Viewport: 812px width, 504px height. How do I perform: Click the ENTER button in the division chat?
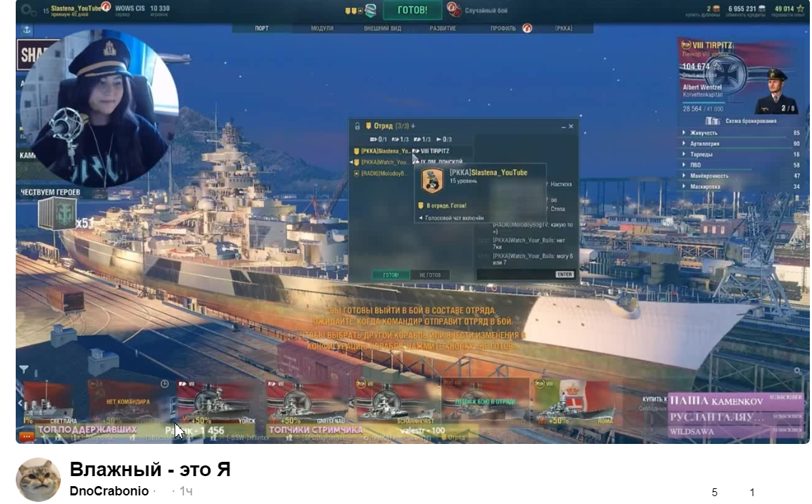tap(564, 275)
